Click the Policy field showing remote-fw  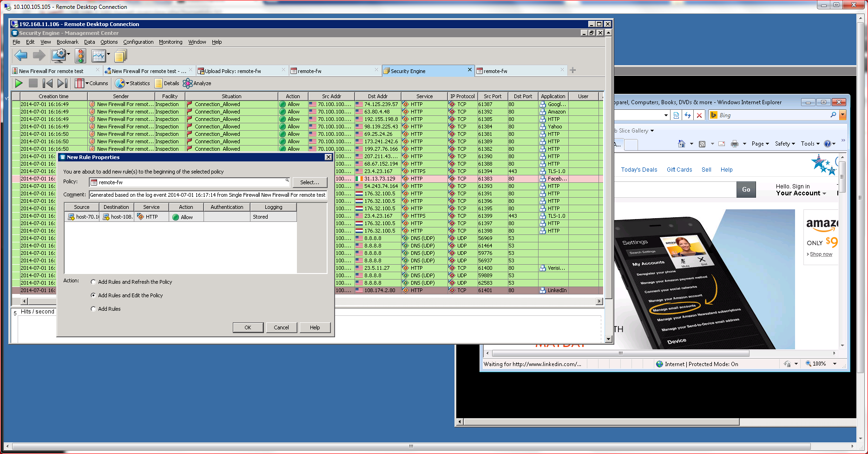[190, 182]
